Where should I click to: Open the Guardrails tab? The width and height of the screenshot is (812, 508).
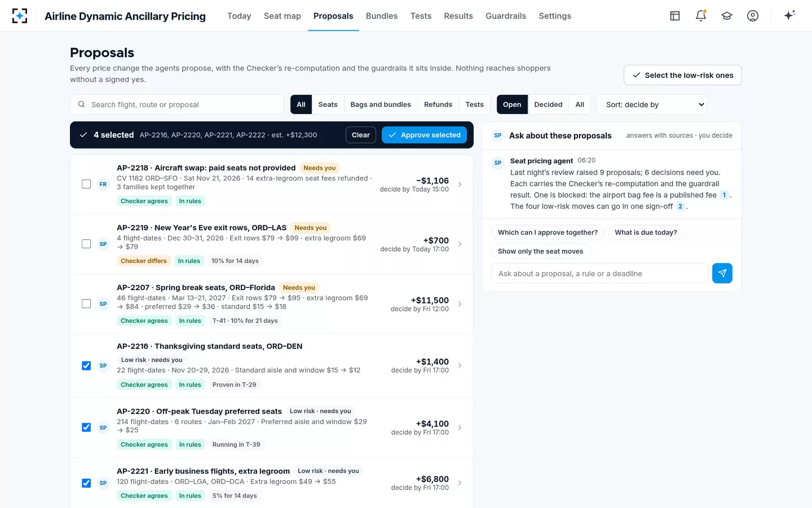506,16
